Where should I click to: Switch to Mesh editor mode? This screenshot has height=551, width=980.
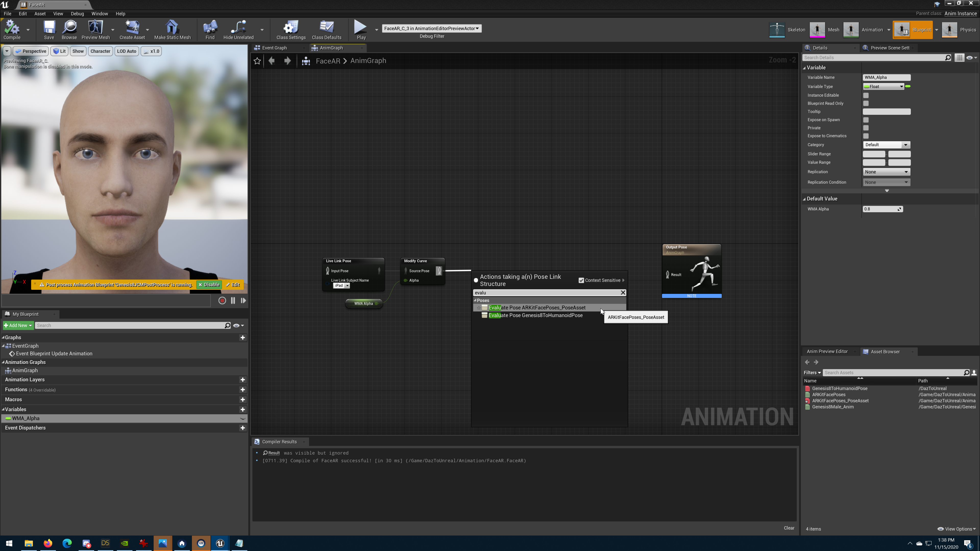coord(824,30)
